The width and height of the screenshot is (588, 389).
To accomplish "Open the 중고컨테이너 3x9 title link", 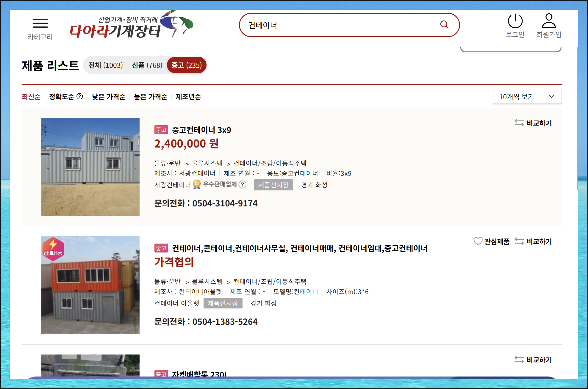I will pos(201,130).
